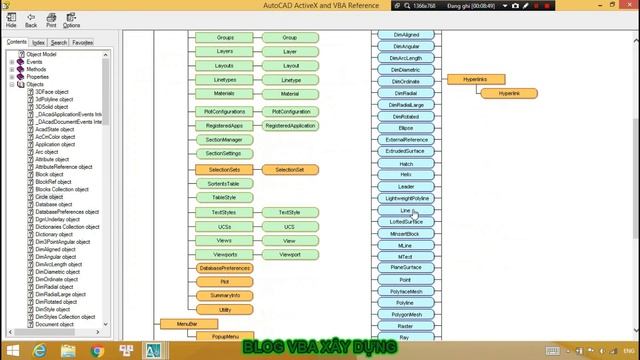Click the Events book icon

coord(20,62)
